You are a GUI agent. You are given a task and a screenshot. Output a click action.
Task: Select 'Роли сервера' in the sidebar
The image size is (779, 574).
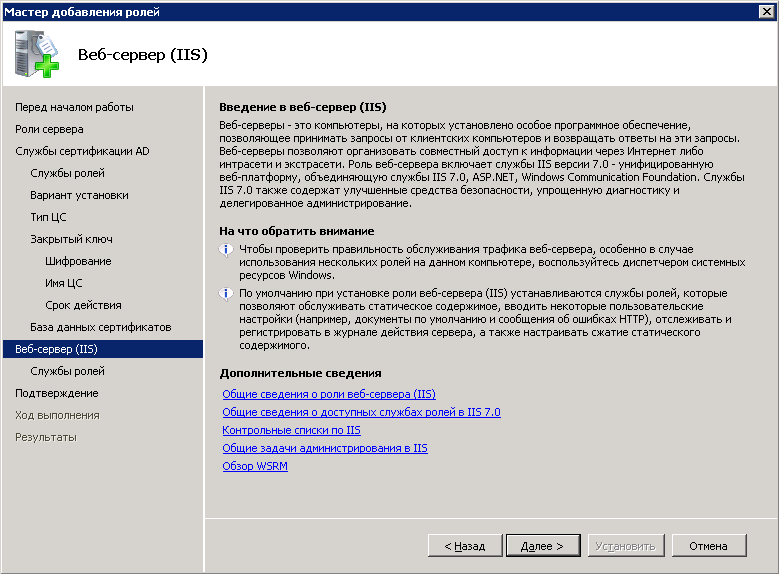[49, 129]
